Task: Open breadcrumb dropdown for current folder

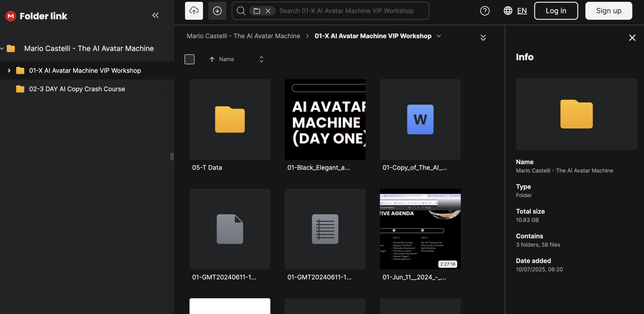Action: click(x=439, y=36)
